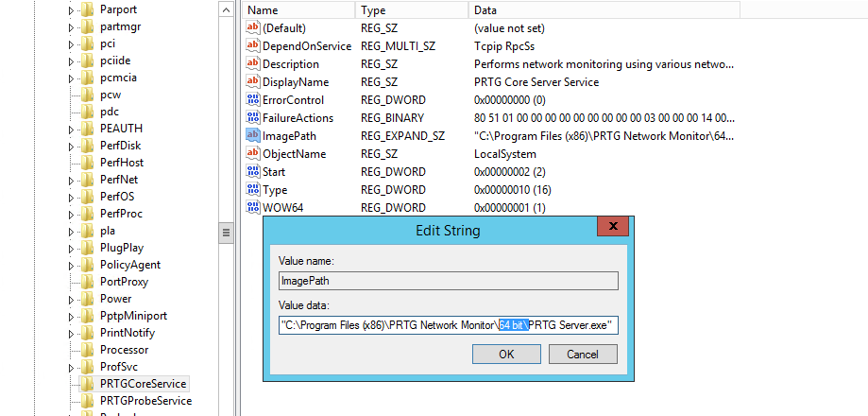Click the tree pane scroll up arrow
868x416 pixels.
(x=226, y=9)
